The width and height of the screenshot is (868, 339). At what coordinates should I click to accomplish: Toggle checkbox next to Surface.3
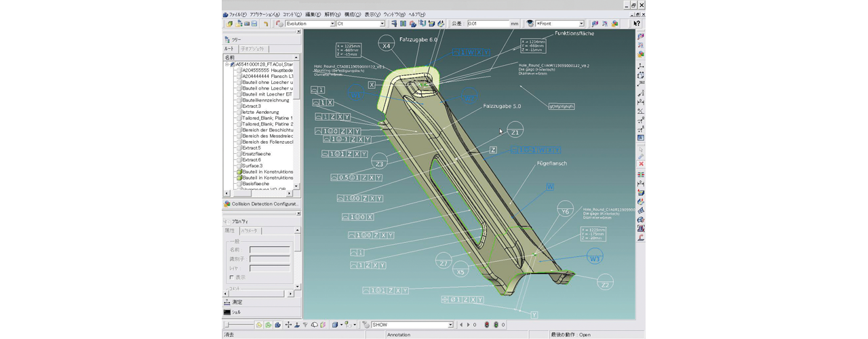tap(239, 166)
